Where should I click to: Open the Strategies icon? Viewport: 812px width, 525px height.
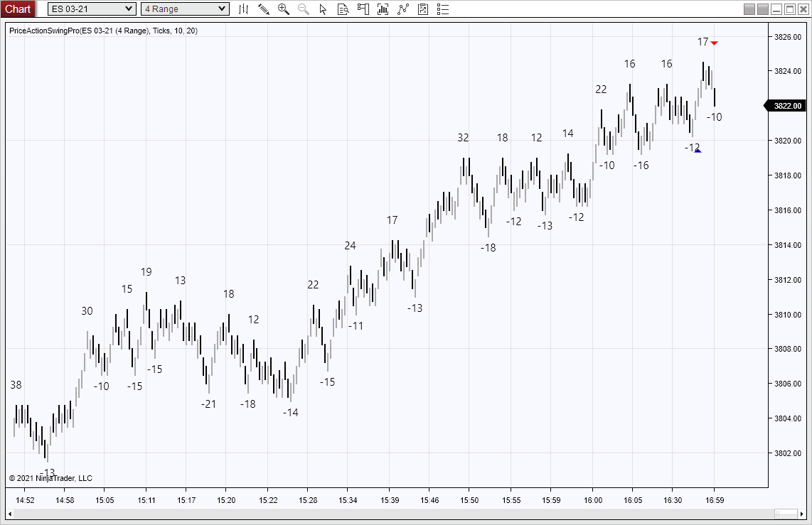click(423, 9)
